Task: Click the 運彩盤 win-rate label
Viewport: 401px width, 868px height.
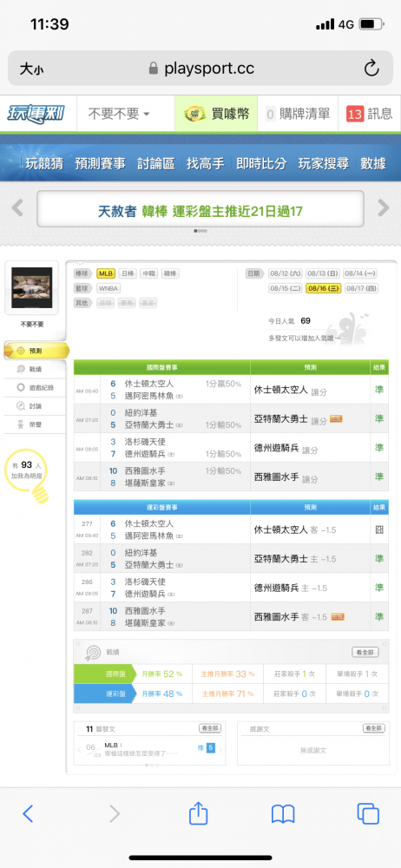Action: 103,693
